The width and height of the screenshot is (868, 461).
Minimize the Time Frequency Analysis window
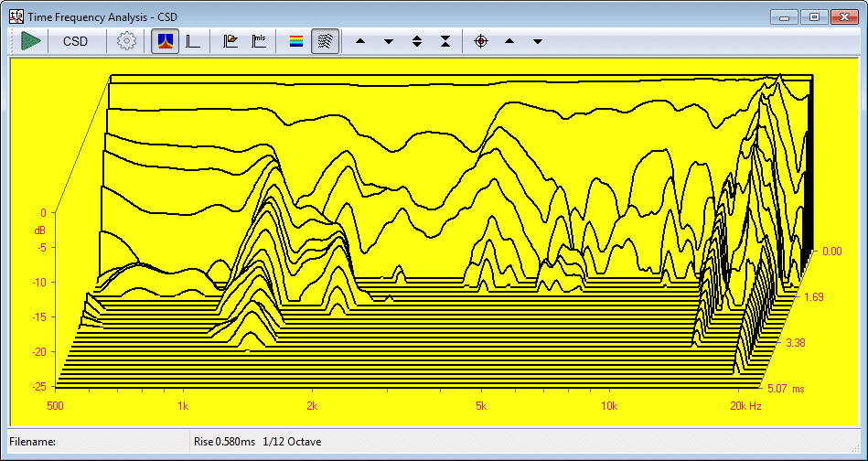(784, 16)
